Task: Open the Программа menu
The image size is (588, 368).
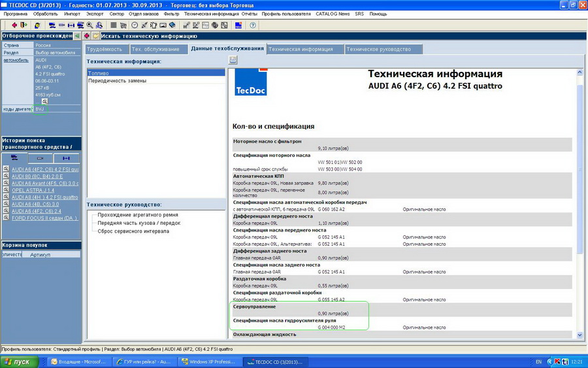Action: [16, 14]
